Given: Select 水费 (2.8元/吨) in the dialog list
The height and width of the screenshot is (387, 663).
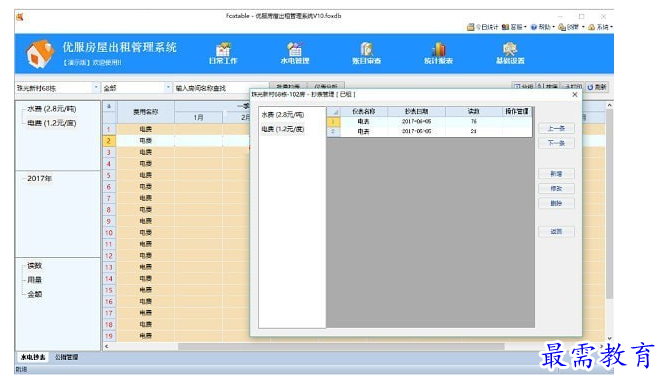Looking at the screenshot, I should pos(282,115).
